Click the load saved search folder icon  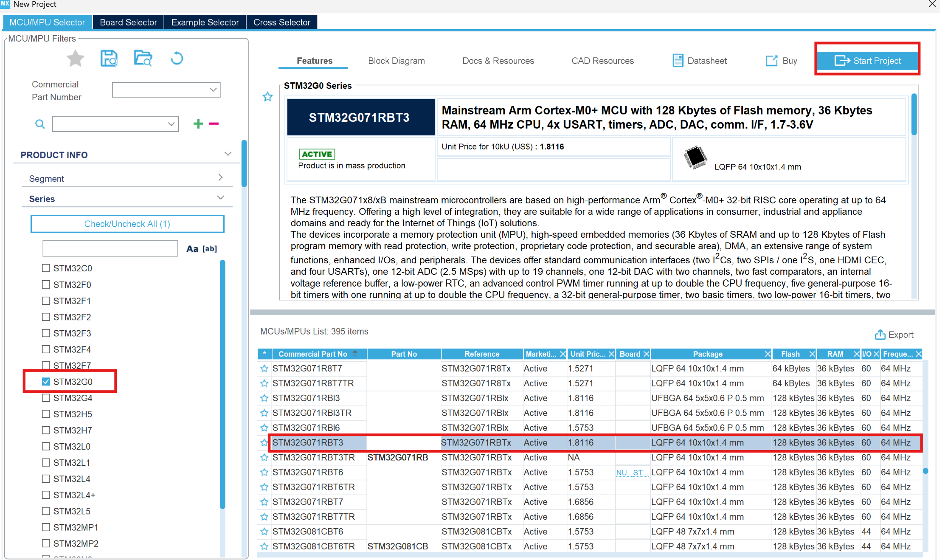(143, 59)
